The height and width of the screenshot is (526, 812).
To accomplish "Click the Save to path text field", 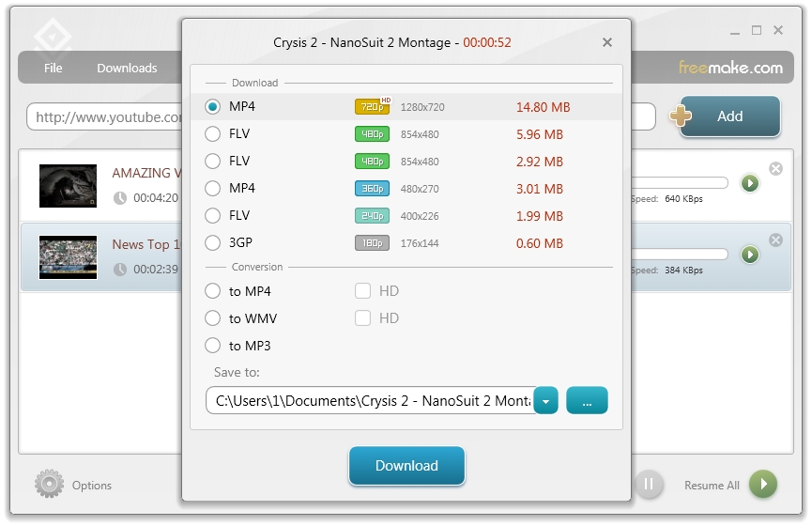I will tap(371, 401).
